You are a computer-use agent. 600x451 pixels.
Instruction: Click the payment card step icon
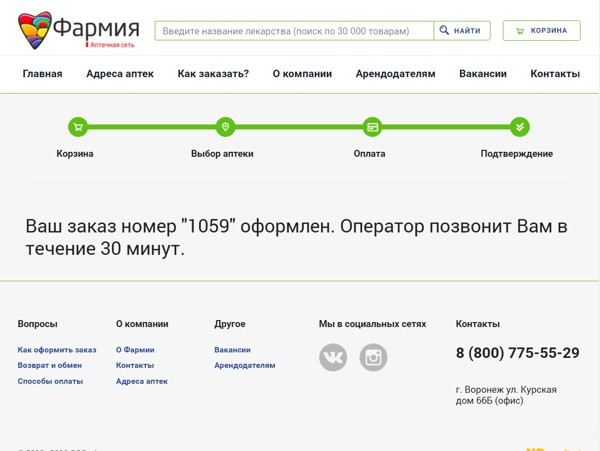click(372, 127)
